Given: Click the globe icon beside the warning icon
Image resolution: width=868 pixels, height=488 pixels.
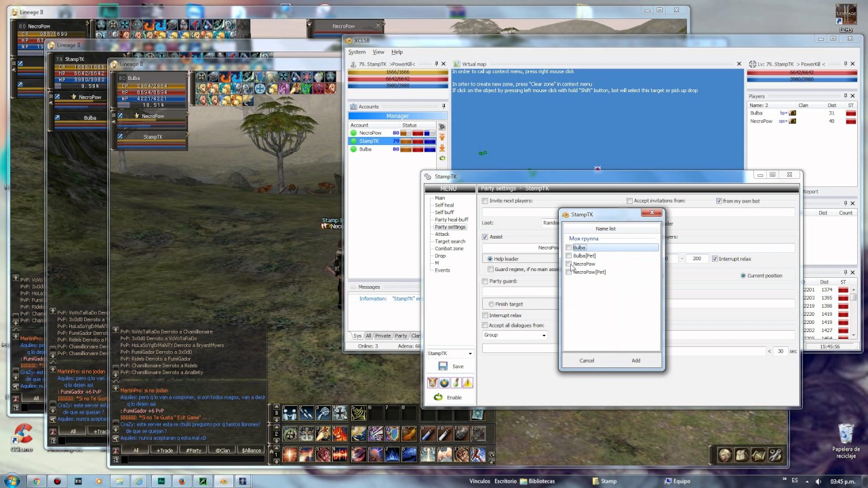Looking at the screenshot, I should 444,383.
